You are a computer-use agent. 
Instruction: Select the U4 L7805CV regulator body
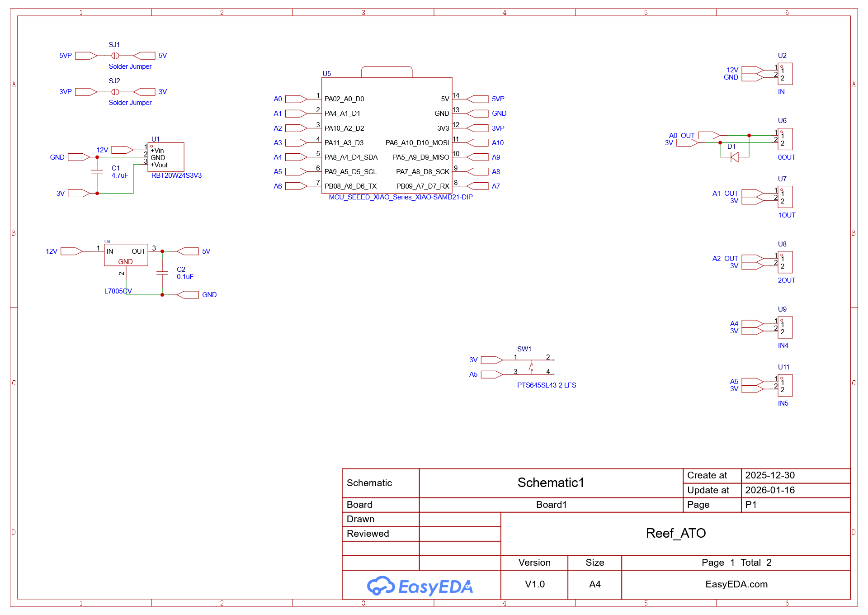(x=126, y=255)
